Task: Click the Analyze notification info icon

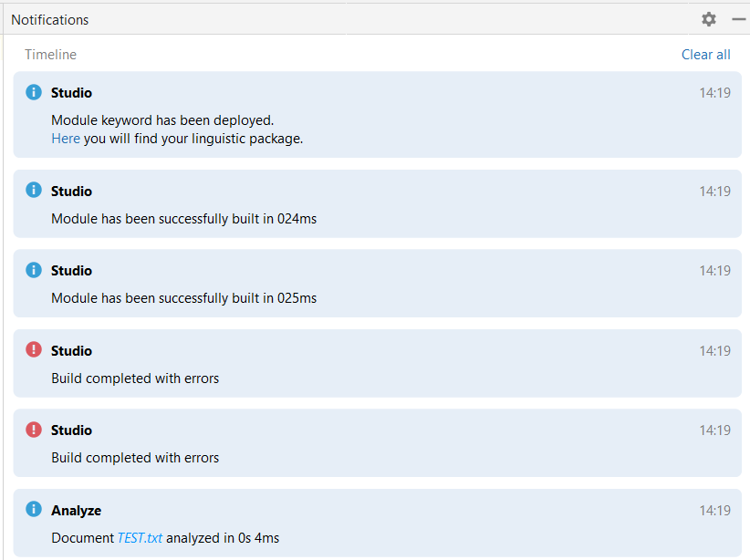Action: 34,510
